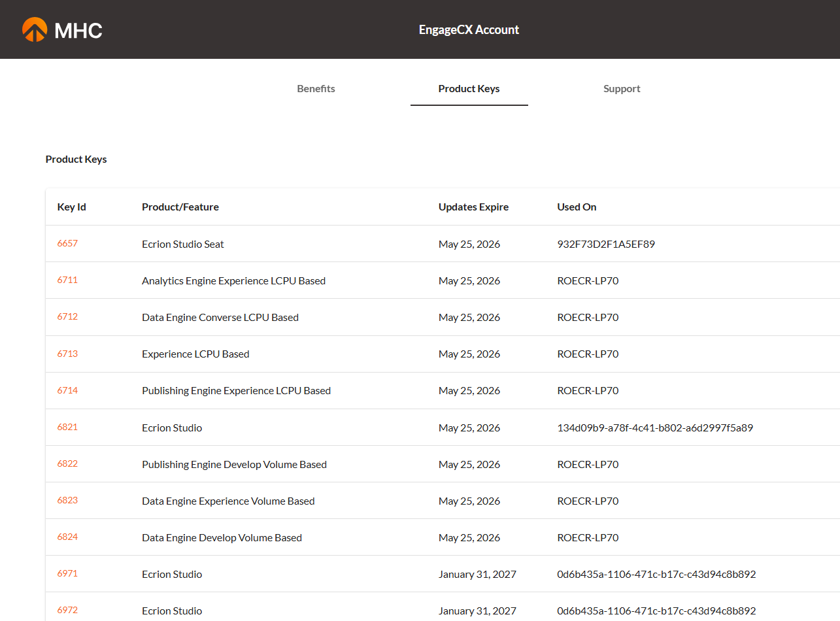Click the Experience LCPU Based cell in row 6713

point(195,354)
